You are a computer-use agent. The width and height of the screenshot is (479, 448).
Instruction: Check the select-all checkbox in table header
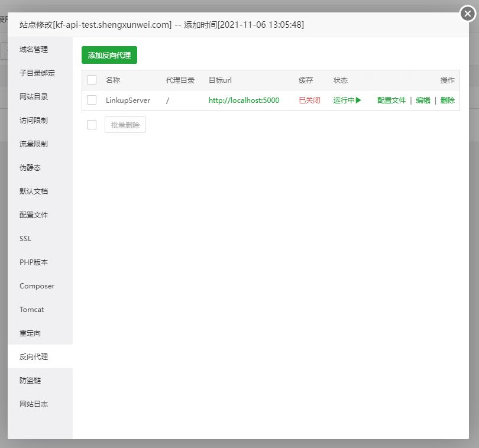point(92,80)
